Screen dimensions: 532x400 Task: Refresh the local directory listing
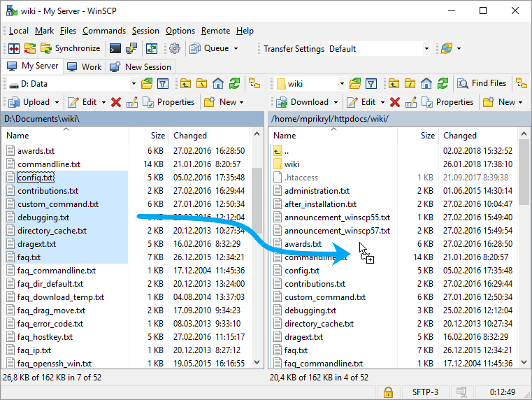coord(235,84)
